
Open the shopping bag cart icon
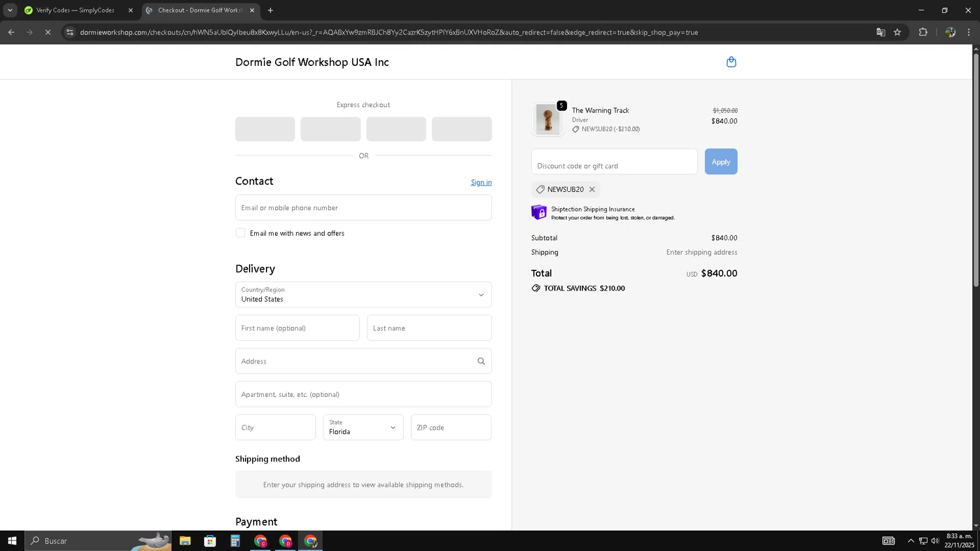(731, 62)
